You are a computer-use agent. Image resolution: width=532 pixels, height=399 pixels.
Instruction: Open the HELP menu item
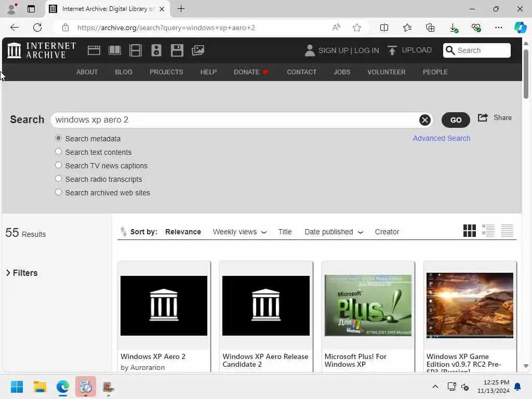coord(208,72)
